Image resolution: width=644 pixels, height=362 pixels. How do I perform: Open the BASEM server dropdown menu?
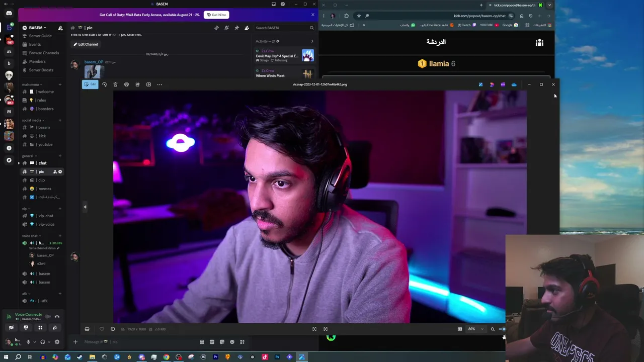pos(38,28)
